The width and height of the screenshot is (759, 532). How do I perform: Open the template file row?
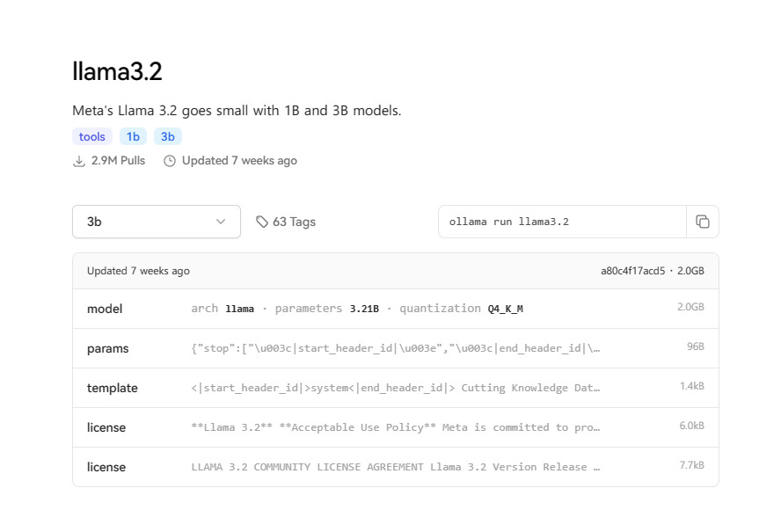[x=395, y=388]
